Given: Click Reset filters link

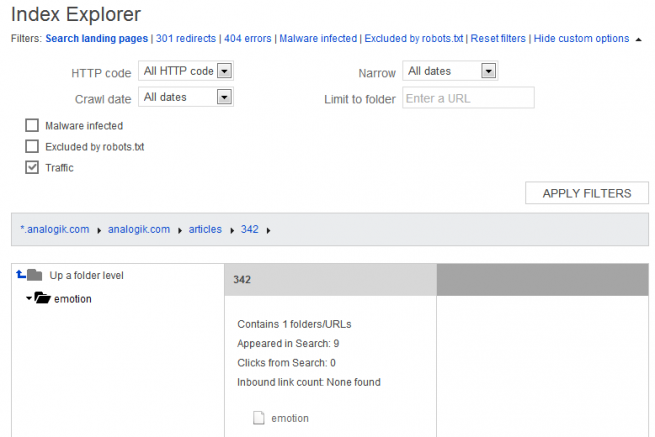Looking at the screenshot, I should point(498,38).
